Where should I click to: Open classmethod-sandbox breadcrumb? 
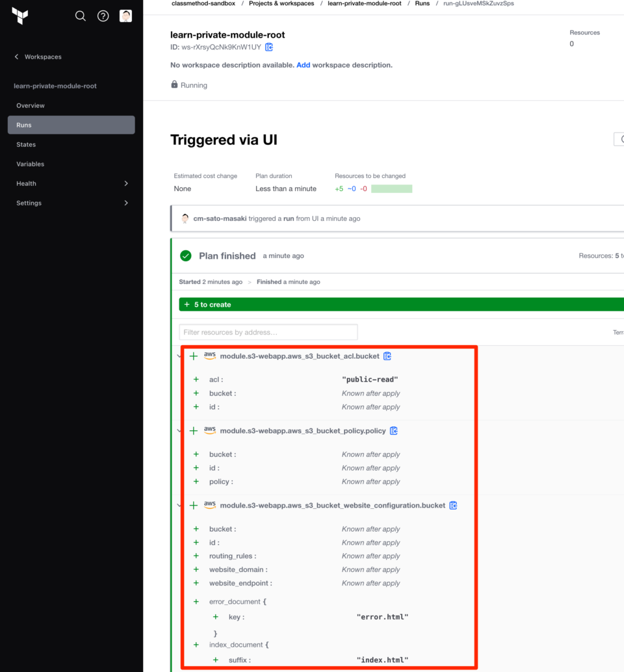pyautogui.click(x=203, y=3)
